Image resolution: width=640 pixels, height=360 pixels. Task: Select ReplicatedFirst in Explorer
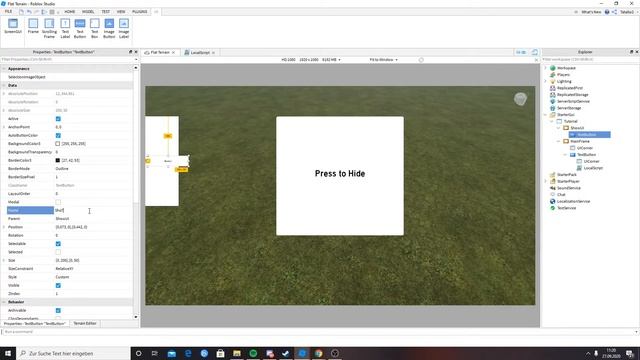point(569,88)
